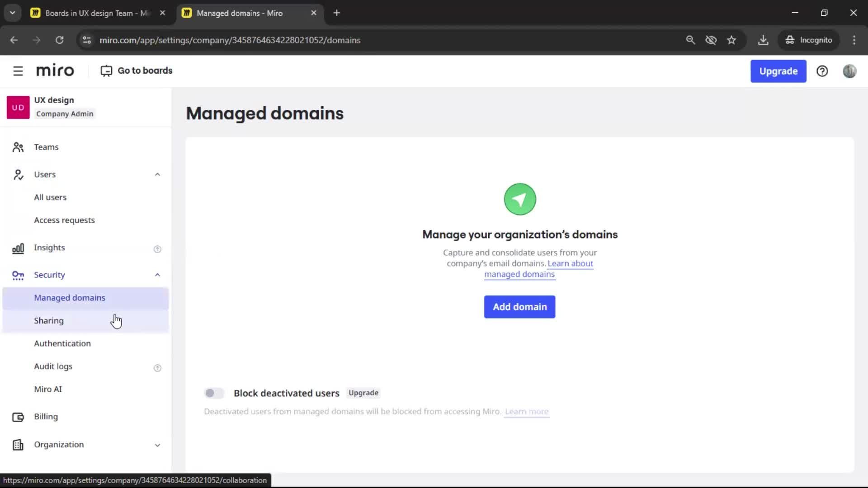Click the Audit logs upgrade arrow badge
Viewport: 868px width, 488px height.
pos(157,368)
